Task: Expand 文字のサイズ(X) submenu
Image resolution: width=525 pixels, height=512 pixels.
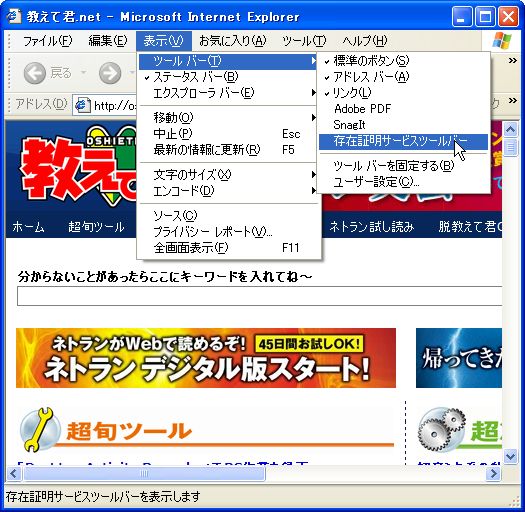Action: pos(228,175)
